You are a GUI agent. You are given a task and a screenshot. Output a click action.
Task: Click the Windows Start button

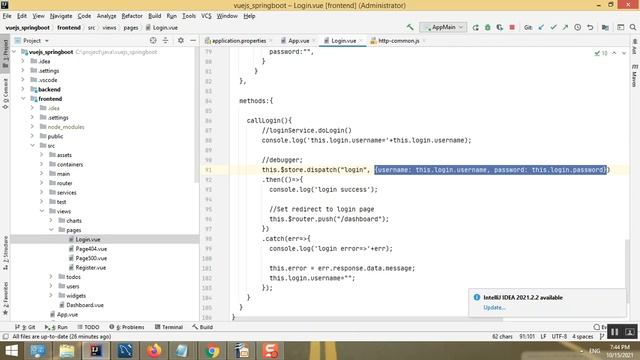(11, 351)
